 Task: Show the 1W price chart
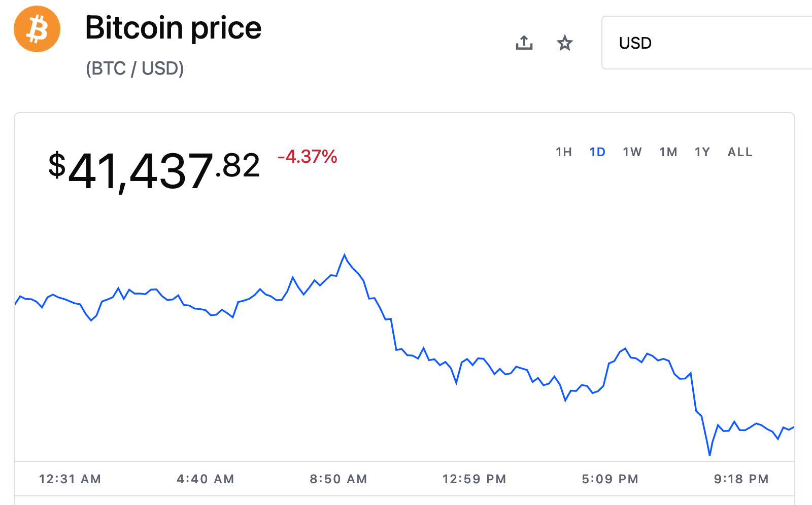click(x=632, y=152)
